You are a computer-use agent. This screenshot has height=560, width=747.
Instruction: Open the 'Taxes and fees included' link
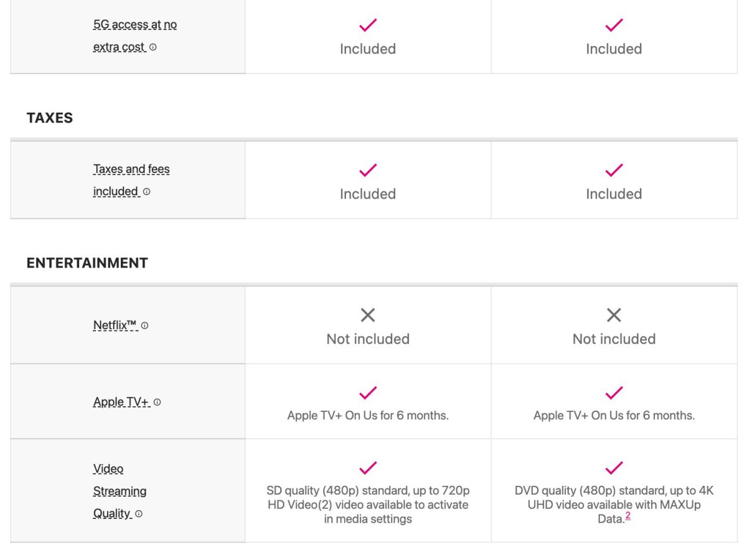coord(131,170)
